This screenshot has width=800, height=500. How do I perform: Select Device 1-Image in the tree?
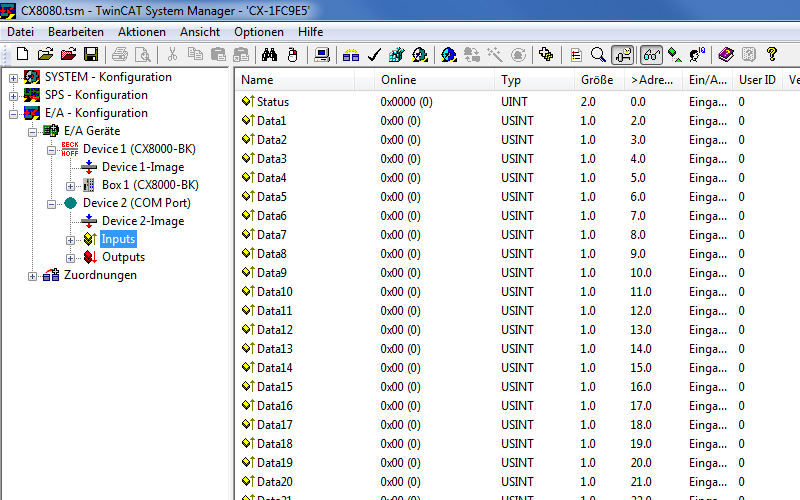(143, 167)
